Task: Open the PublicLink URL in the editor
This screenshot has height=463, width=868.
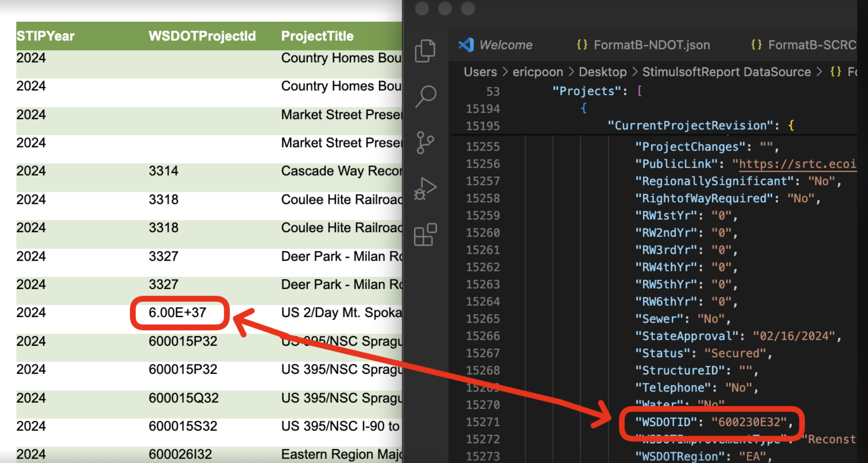Action: [797, 164]
